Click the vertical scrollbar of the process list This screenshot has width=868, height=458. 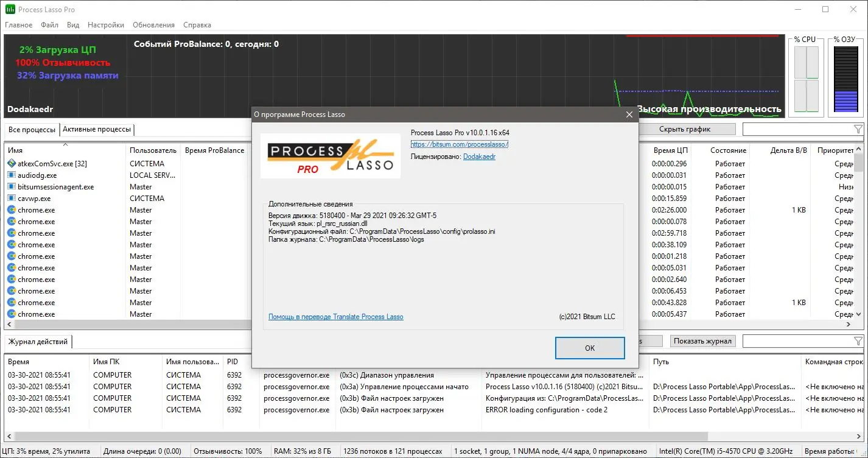click(x=859, y=231)
